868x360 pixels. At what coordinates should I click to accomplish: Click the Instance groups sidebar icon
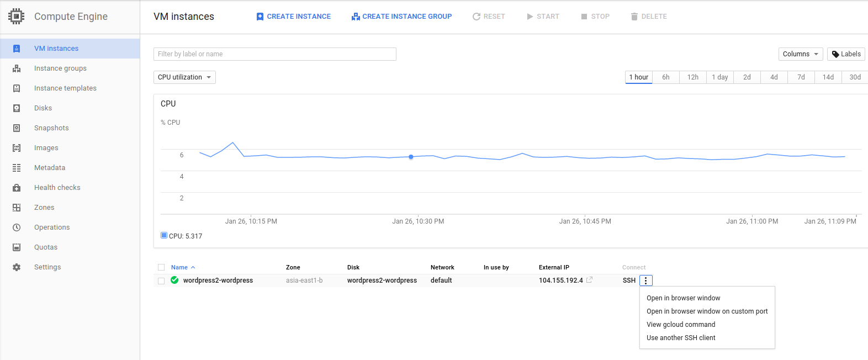tap(17, 68)
